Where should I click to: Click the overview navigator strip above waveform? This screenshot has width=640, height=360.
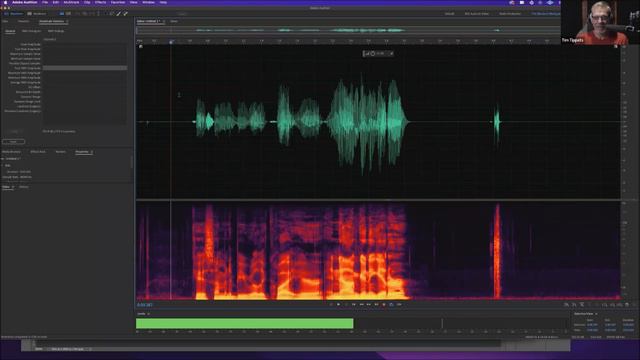[348, 30]
